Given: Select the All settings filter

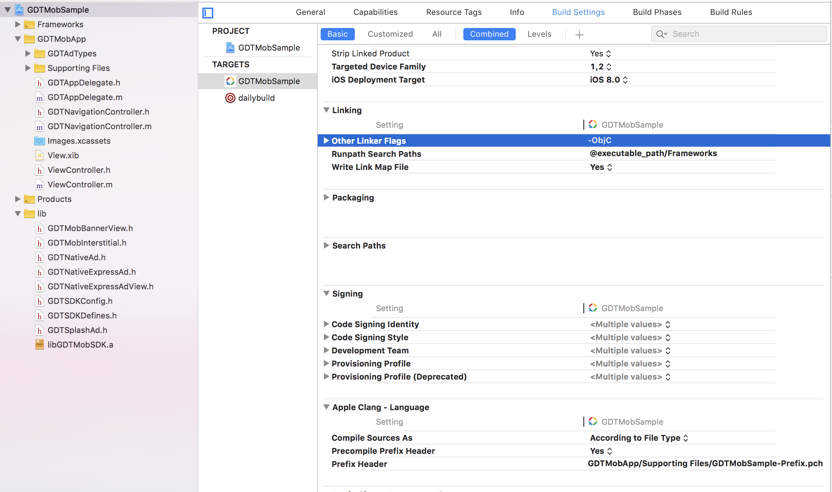Looking at the screenshot, I should click(437, 34).
